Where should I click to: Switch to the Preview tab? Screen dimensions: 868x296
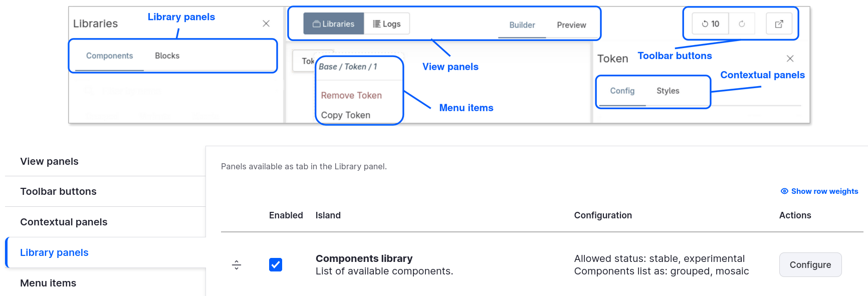coord(571,25)
